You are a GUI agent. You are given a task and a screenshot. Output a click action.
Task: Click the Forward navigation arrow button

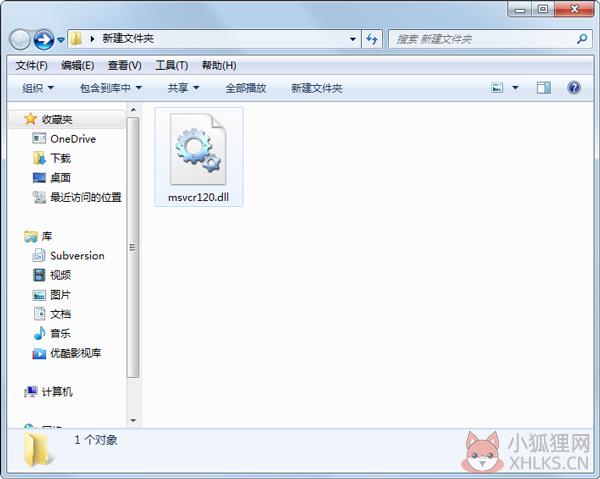44,39
